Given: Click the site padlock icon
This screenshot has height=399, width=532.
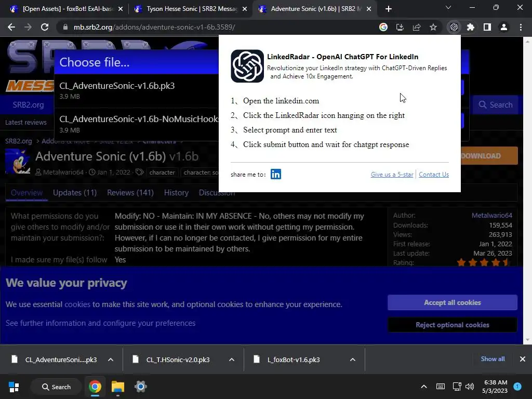Looking at the screenshot, I should pos(65,27).
